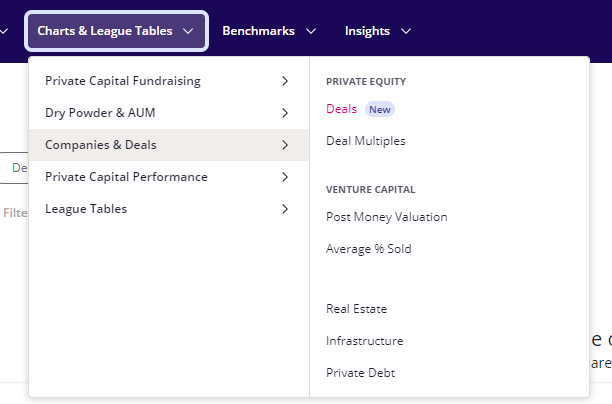Click chevron arrow beside Private Capital Fundraising
Viewport: 612px width, 404px height.
click(285, 81)
